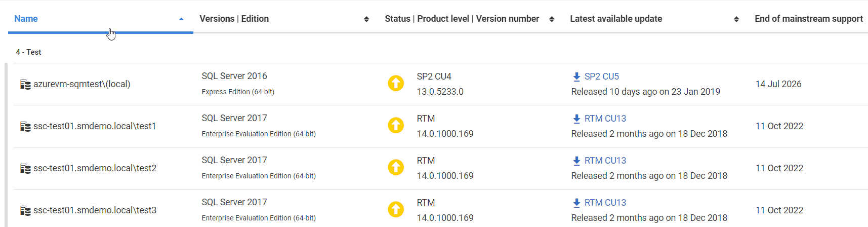Click SQL Server 2017 text in test2 row
868x227 pixels.
[x=234, y=160]
